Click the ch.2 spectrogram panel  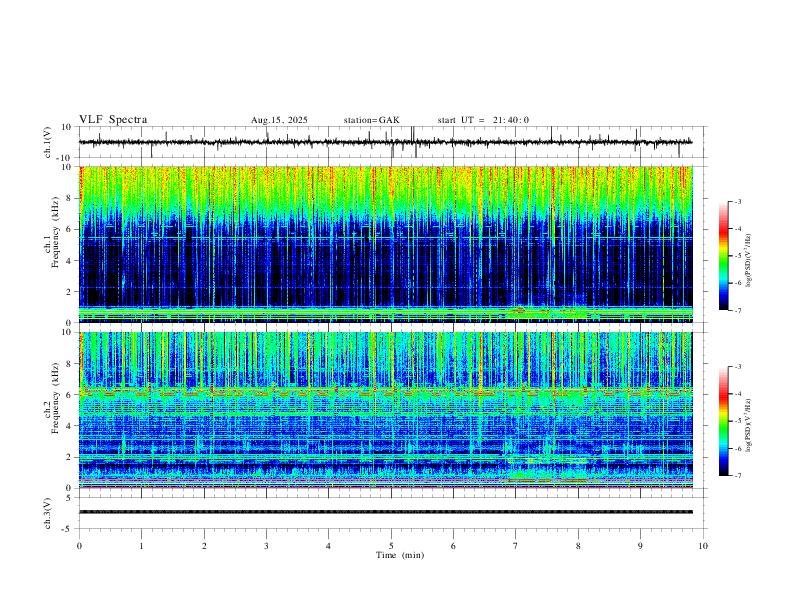click(x=386, y=410)
